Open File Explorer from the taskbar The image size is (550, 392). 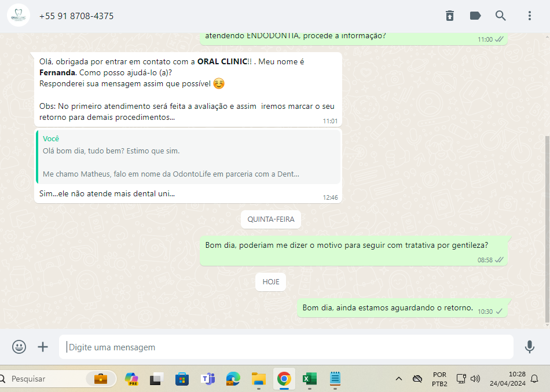point(258,379)
